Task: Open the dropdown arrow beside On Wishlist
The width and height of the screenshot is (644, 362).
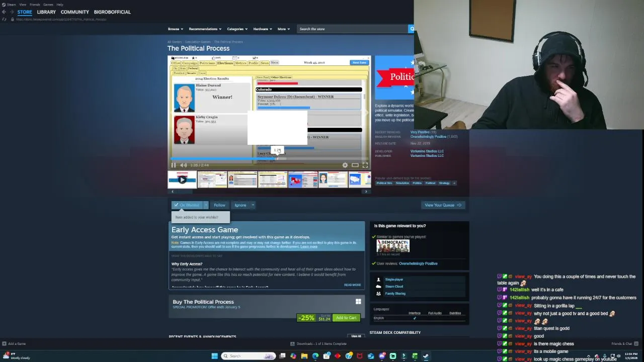Action: pos(206,205)
